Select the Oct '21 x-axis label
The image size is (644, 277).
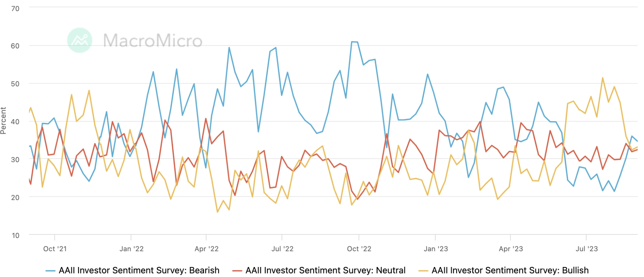click(x=55, y=249)
